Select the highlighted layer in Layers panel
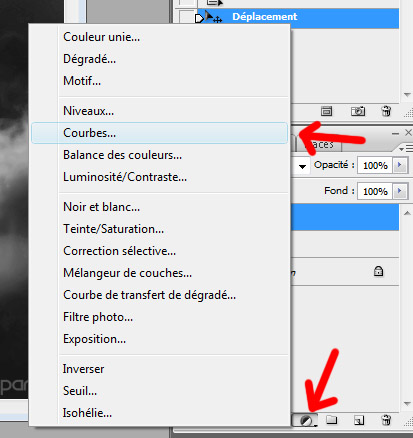This screenshot has height=438, width=413. point(345,217)
